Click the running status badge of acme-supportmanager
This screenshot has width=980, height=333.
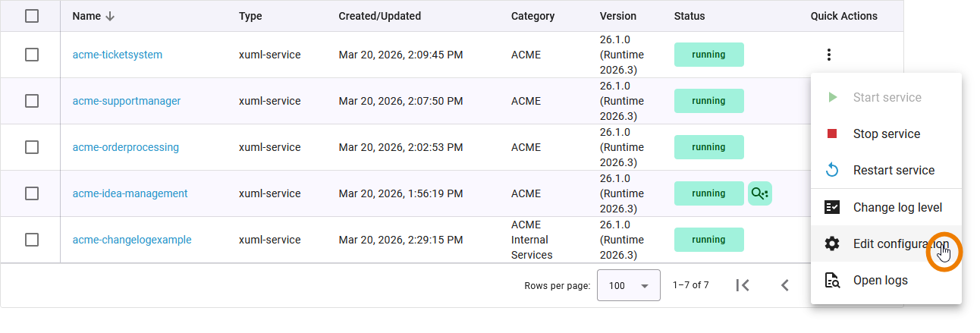[x=708, y=101]
